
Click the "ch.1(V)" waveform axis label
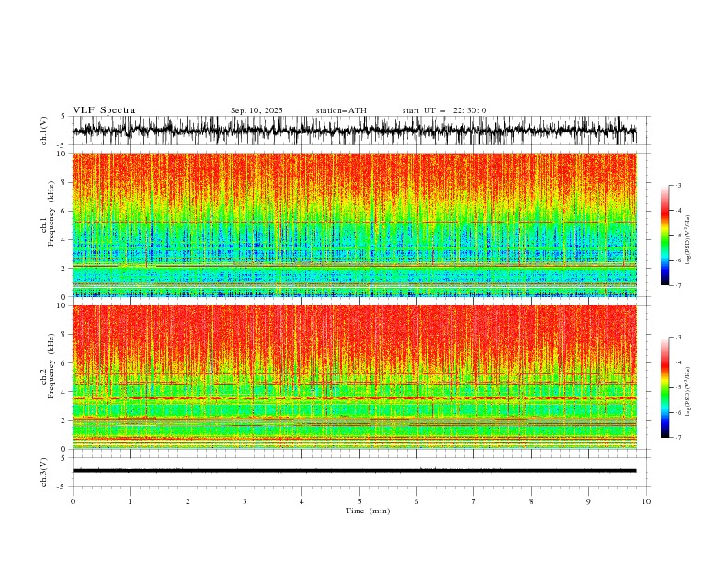[x=44, y=131]
